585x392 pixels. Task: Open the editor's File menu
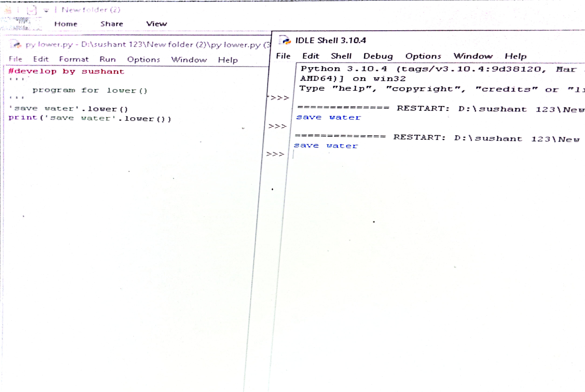point(16,59)
